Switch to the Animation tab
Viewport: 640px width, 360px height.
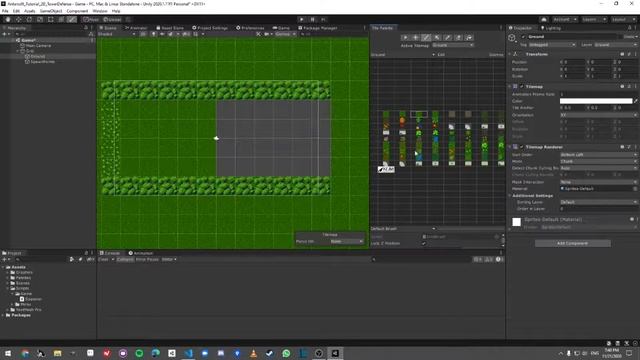point(140,253)
